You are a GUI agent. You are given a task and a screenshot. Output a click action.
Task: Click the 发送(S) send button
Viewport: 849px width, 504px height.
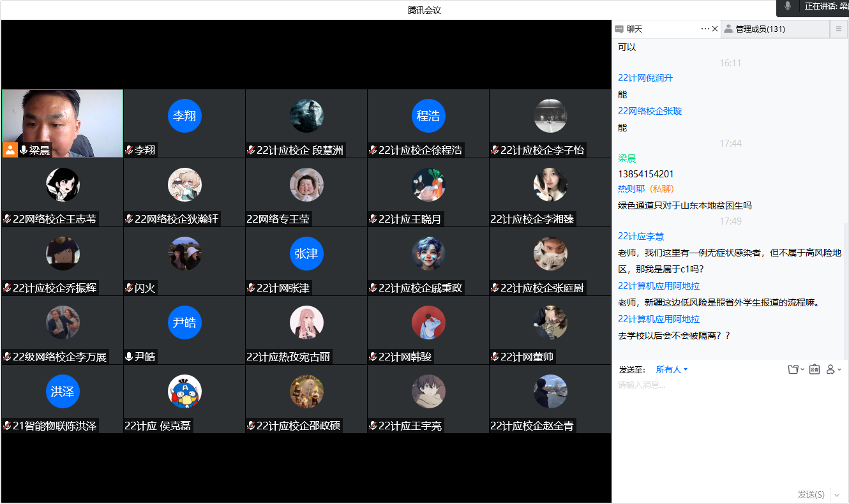[x=811, y=494]
